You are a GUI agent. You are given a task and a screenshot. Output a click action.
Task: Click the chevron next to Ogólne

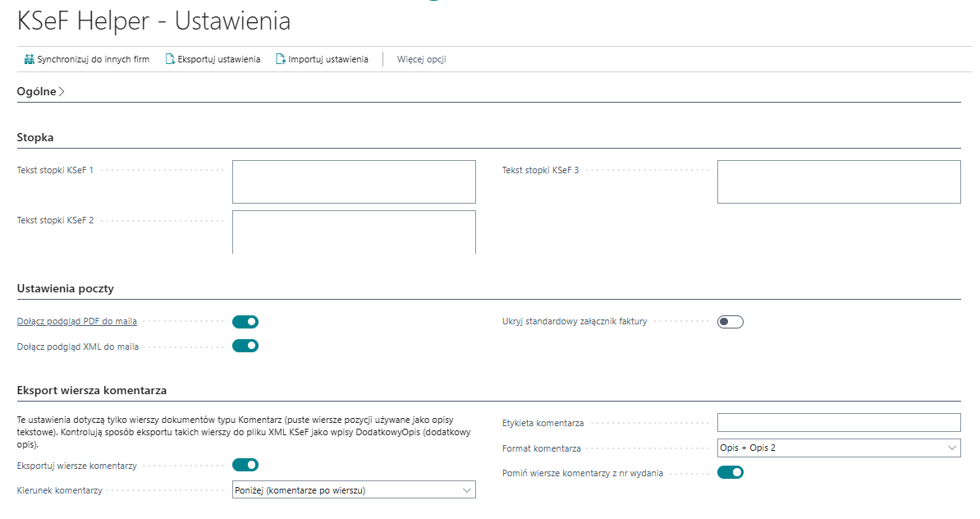pyautogui.click(x=62, y=92)
